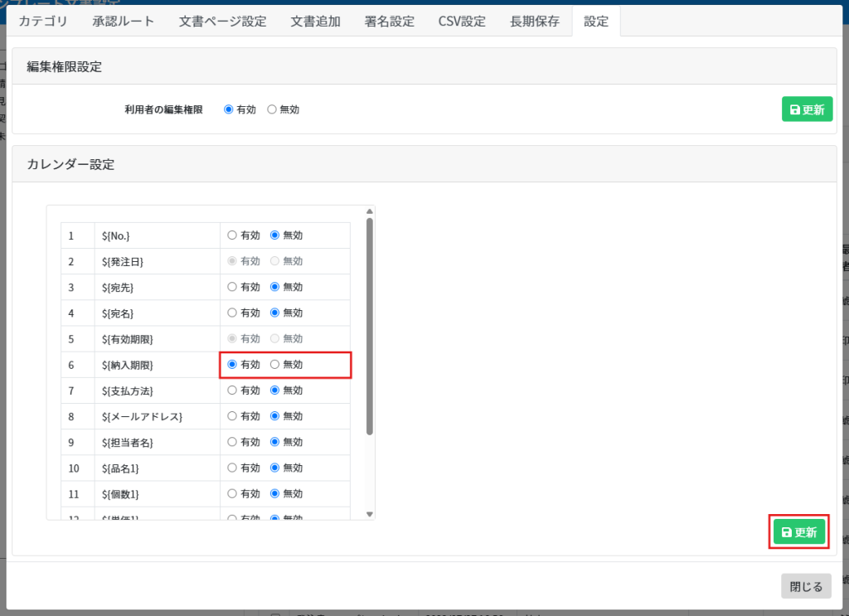Switch to the CSV設定 tab
The image size is (849, 616).
pos(462,22)
